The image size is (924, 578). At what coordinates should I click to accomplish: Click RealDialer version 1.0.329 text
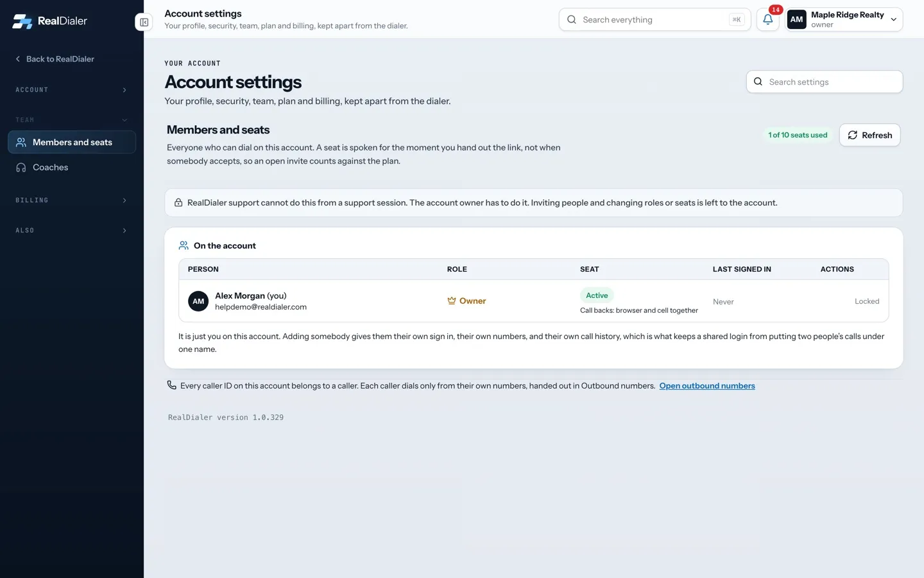[x=226, y=417]
